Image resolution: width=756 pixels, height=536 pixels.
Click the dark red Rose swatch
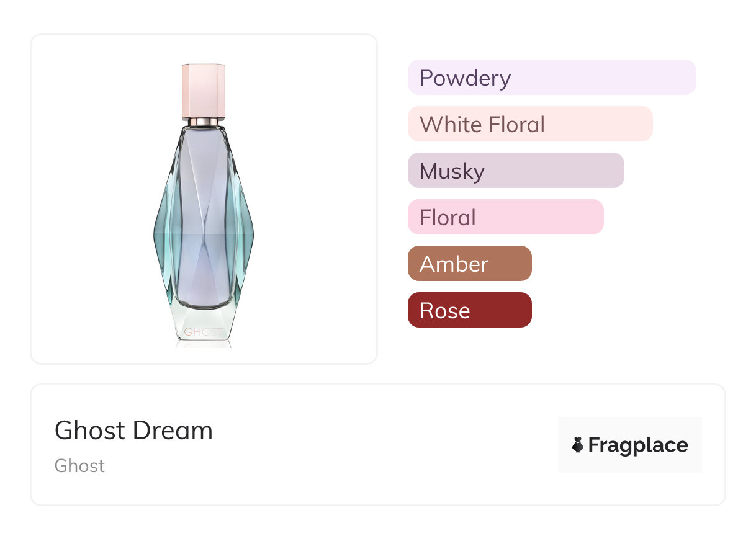[x=469, y=310]
